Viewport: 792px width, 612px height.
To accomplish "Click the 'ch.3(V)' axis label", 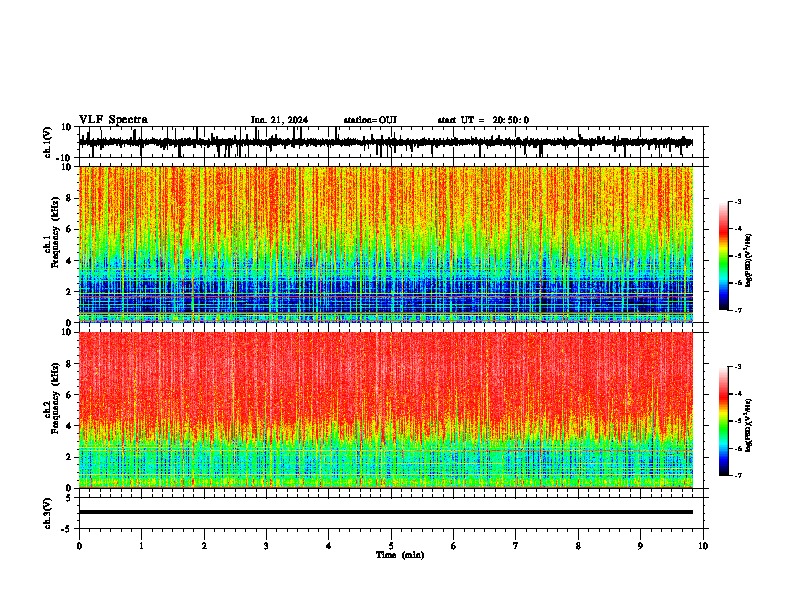I will coord(48,514).
